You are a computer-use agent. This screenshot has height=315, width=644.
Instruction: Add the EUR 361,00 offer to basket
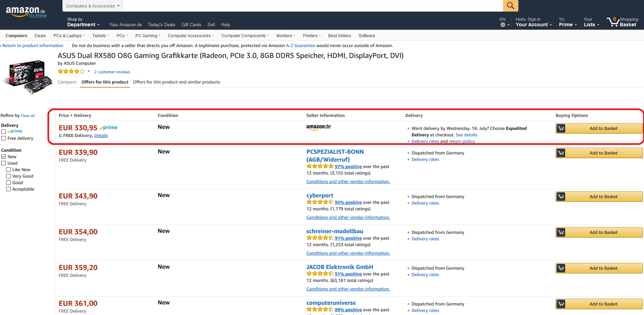pyautogui.click(x=599, y=304)
